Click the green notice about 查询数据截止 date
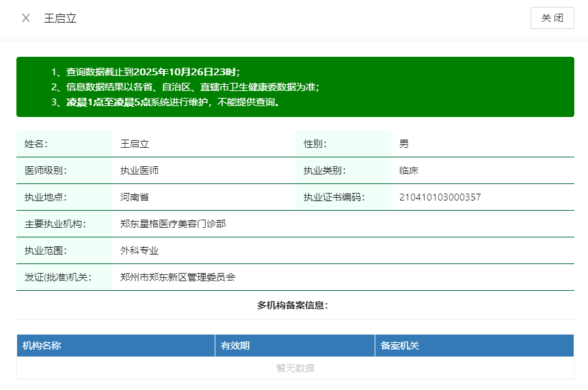 pyautogui.click(x=146, y=72)
